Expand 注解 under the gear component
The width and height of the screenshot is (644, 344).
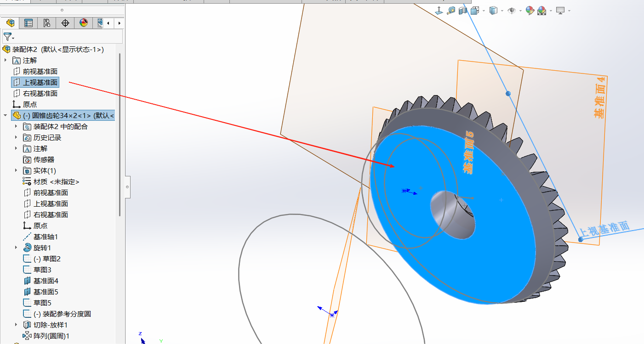[16, 148]
